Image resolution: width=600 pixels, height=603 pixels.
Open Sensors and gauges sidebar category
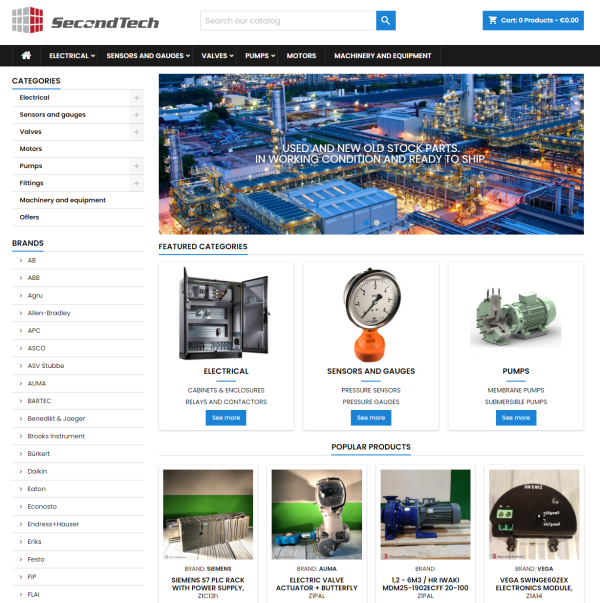click(53, 115)
